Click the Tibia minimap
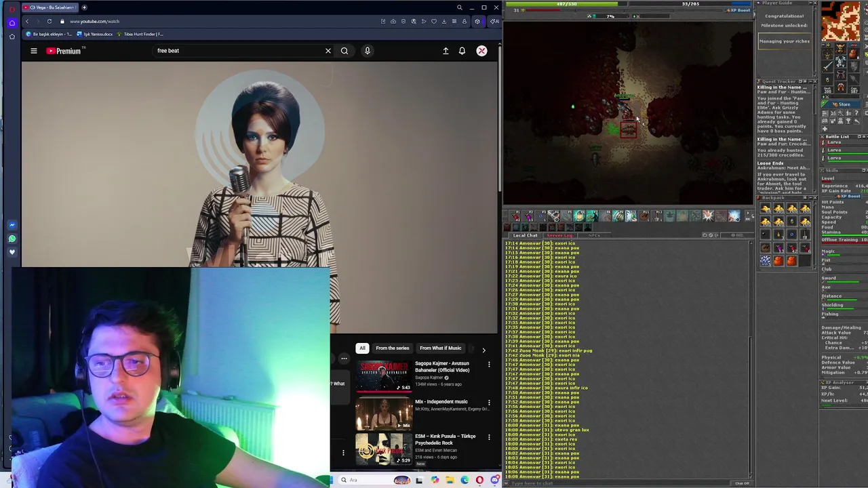The image size is (868, 488). click(840, 22)
